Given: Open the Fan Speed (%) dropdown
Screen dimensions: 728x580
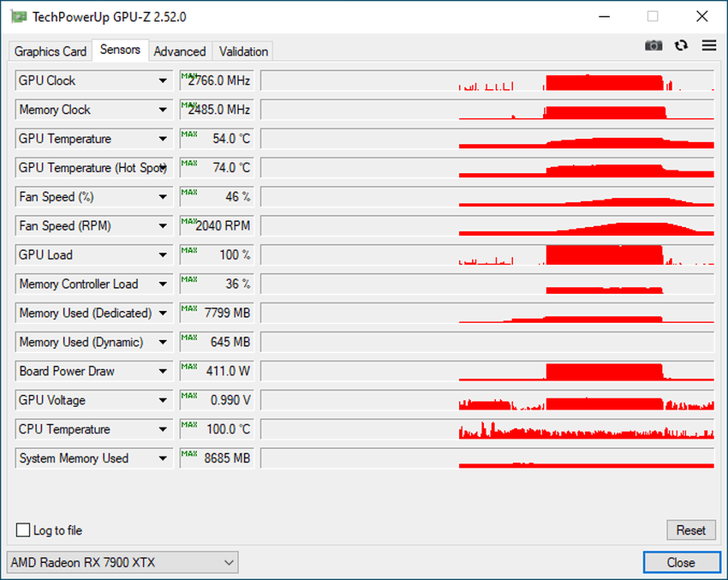Looking at the screenshot, I should (163, 197).
